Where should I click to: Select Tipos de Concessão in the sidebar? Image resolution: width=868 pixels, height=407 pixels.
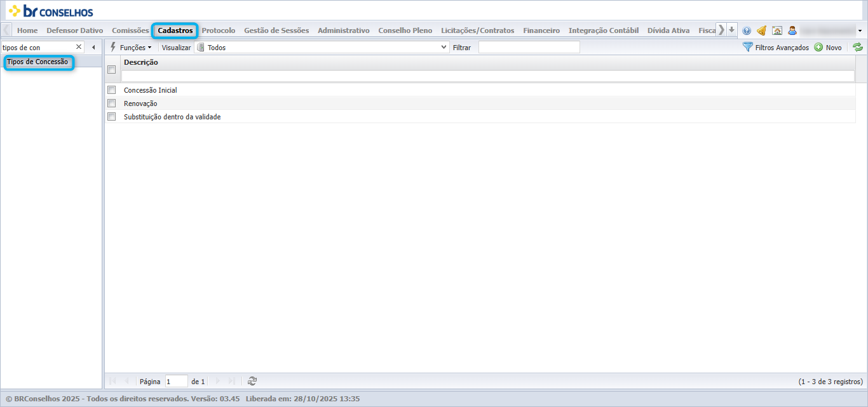37,62
